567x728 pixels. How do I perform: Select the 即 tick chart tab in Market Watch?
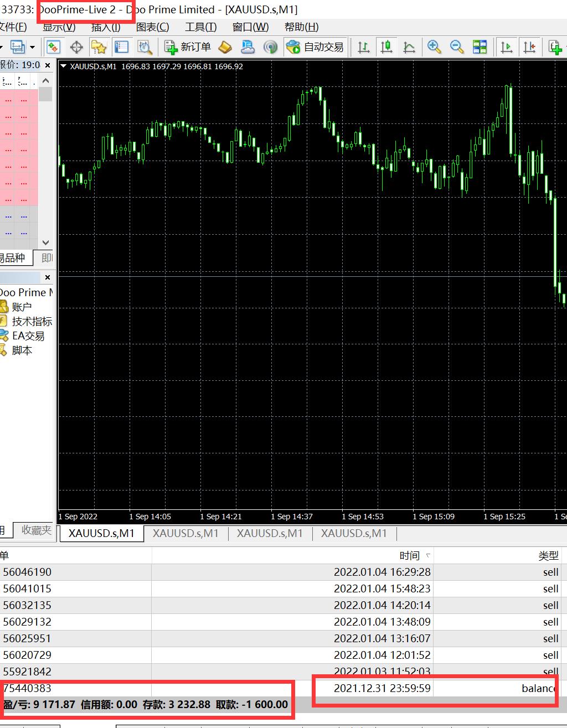pos(47,258)
